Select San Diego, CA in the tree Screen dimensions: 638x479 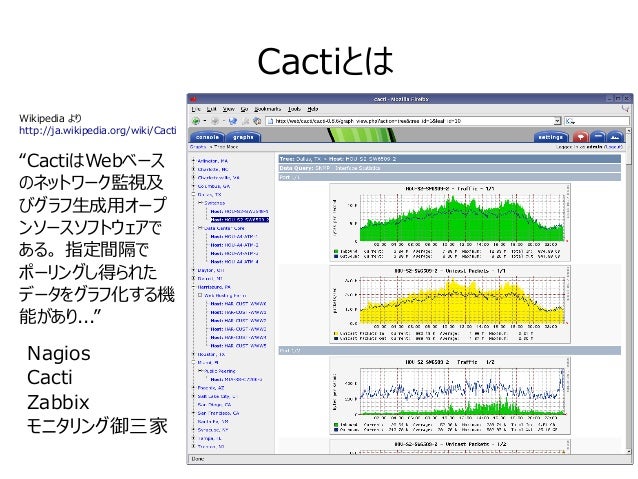pos(214,405)
